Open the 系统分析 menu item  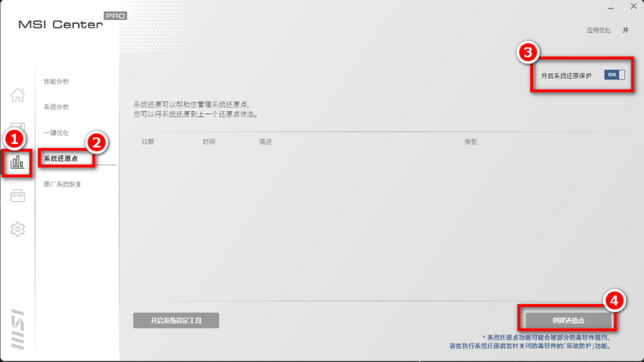tap(56, 107)
